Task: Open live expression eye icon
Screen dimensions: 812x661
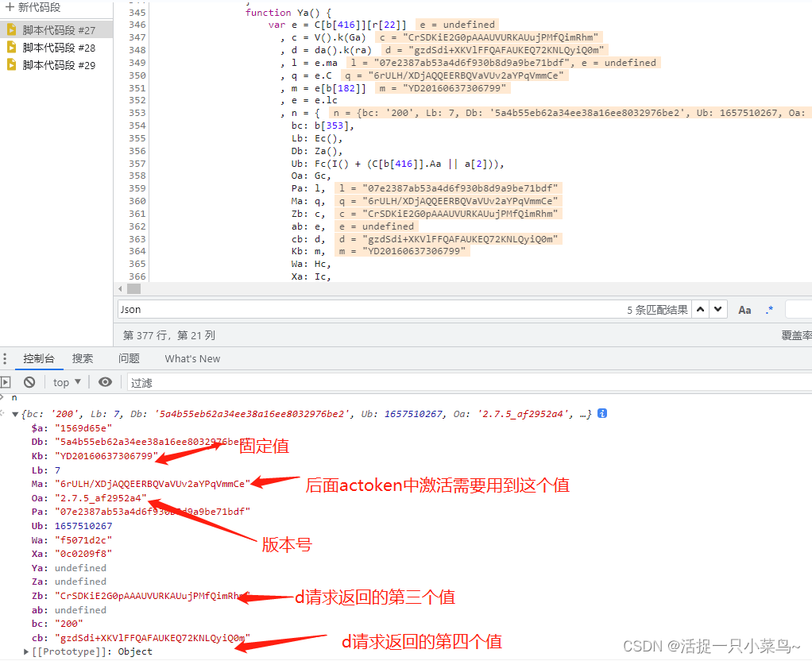Action: click(105, 382)
